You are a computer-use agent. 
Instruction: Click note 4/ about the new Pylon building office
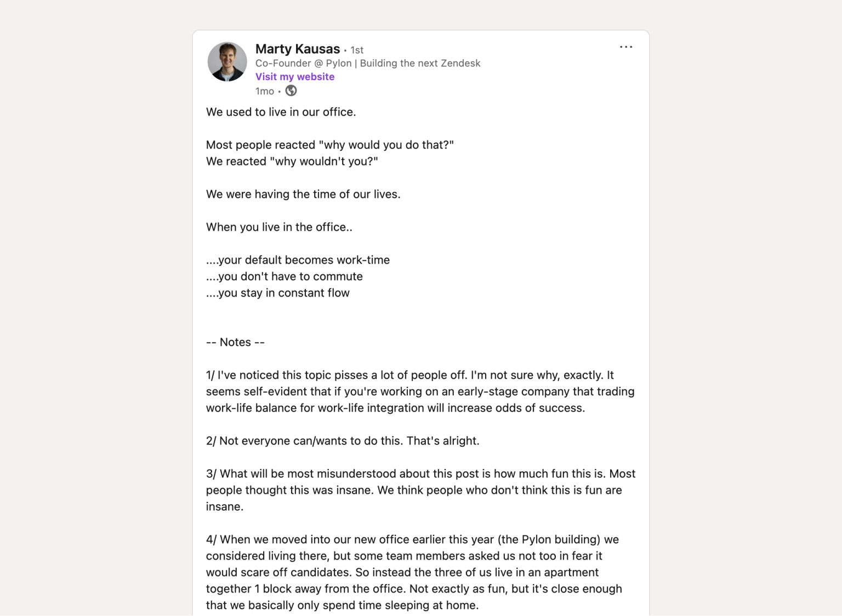click(414, 572)
